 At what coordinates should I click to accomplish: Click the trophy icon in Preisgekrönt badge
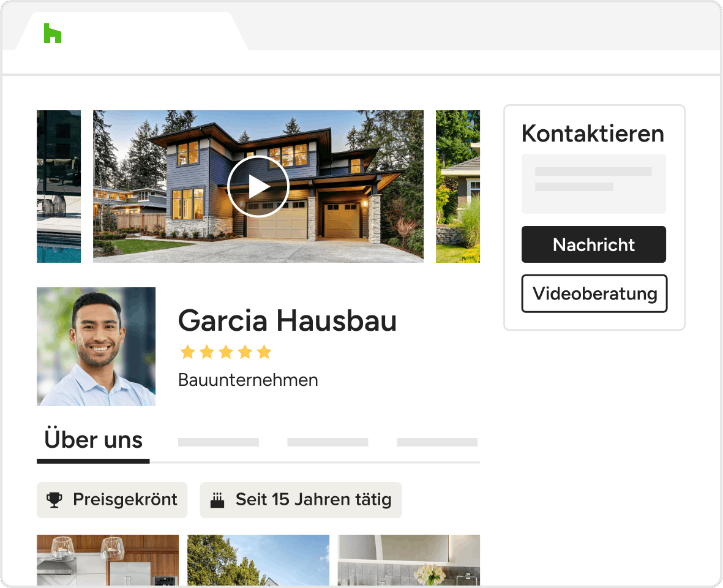click(x=54, y=500)
